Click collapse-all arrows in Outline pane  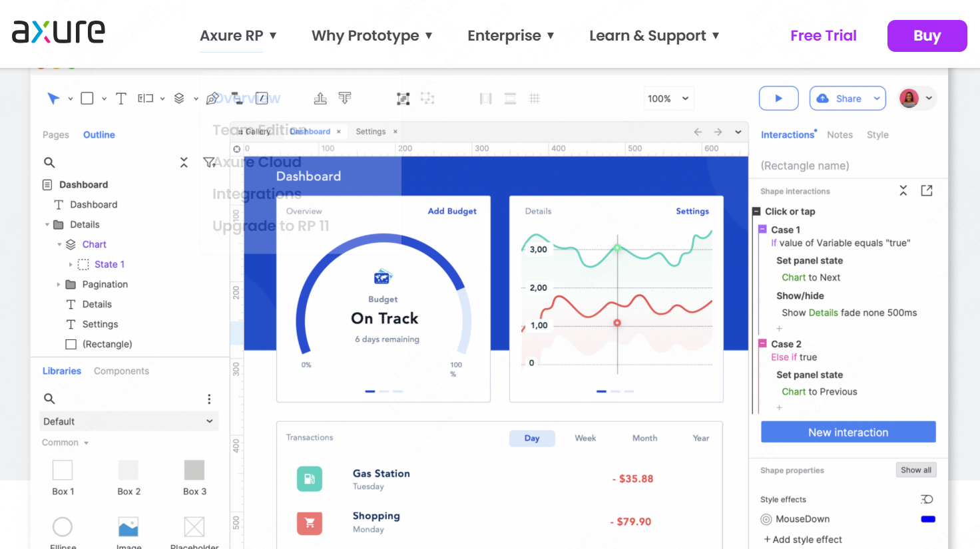[x=184, y=162]
